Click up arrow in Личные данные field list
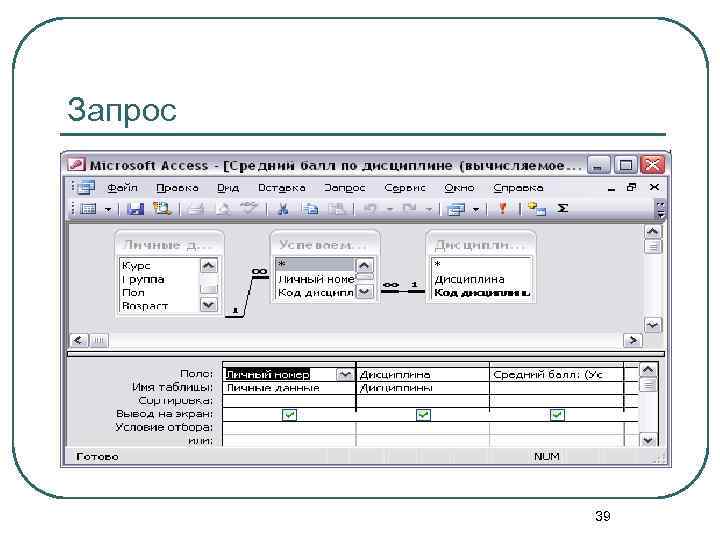 (x=208, y=265)
